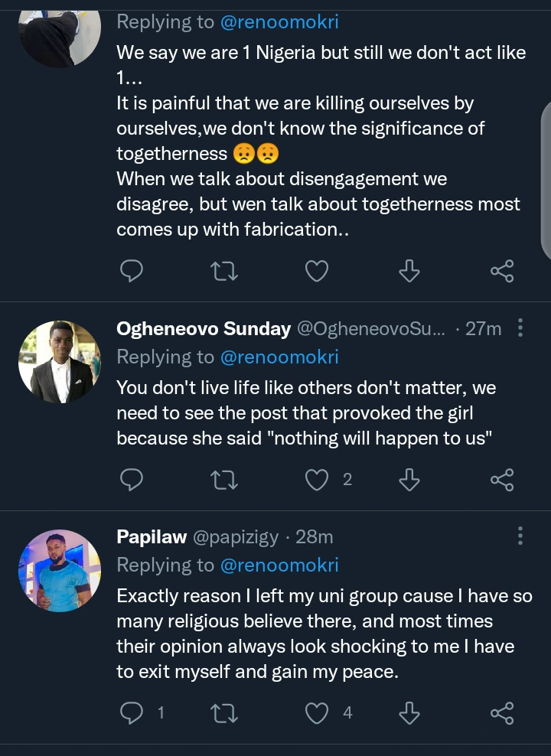Open @renoomokri link in Ogheneovo's reply

(x=279, y=357)
